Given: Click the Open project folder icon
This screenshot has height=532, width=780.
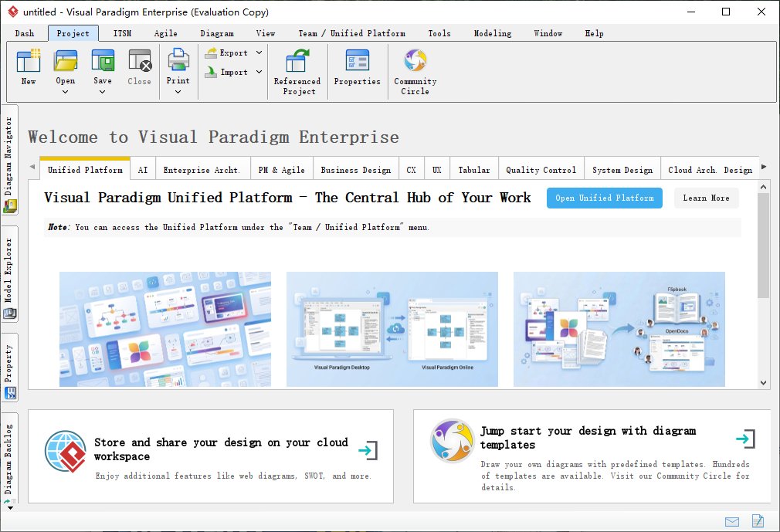Looking at the screenshot, I should (66, 61).
